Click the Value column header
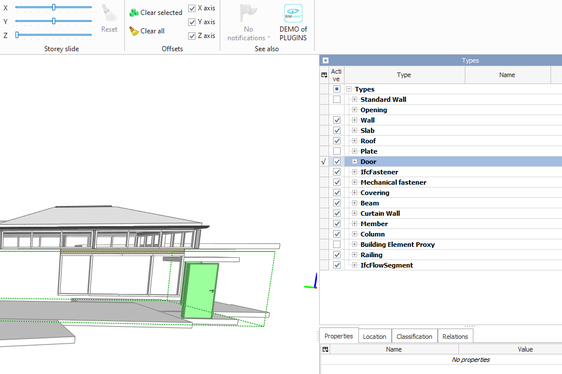Viewport: 562px width, 374px height. (510, 349)
